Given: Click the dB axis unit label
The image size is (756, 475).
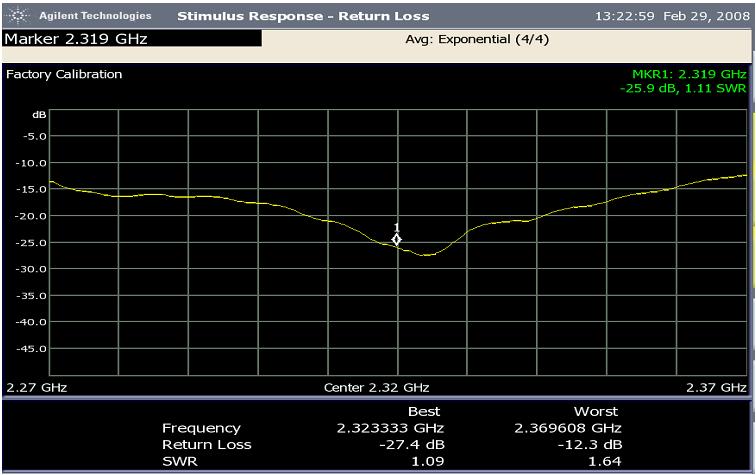Looking at the screenshot, I should click(x=39, y=115).
